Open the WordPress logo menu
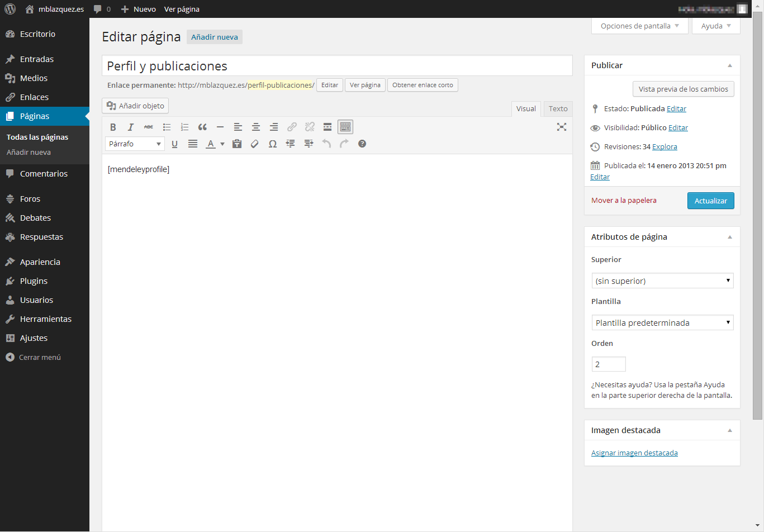The image size is (764, 532). [x=10, y=9]
